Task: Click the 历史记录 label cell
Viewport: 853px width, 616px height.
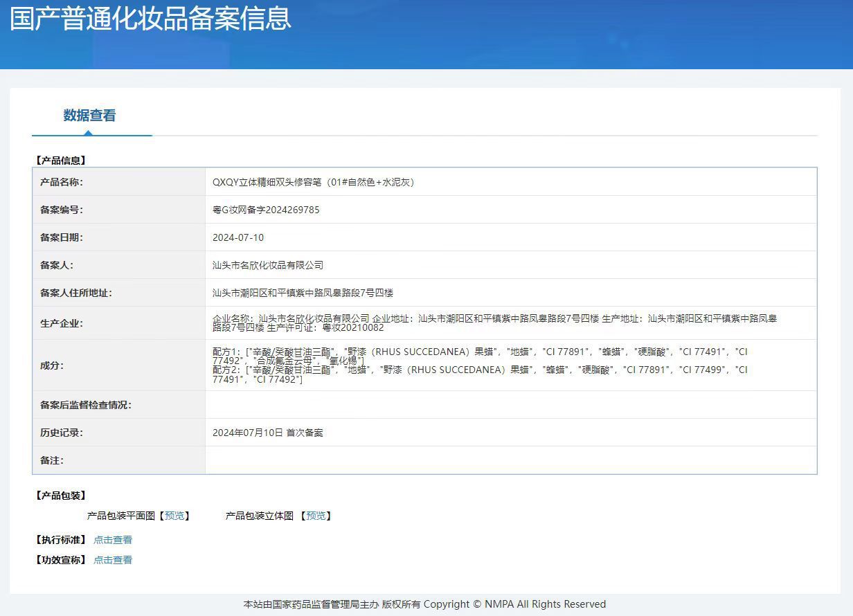Action: [x=119, y=433]
